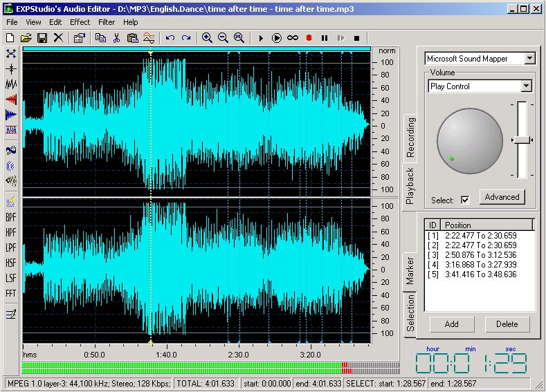
Task: Apply the zigzag waveform effect icon
Action: coord(11,84)
